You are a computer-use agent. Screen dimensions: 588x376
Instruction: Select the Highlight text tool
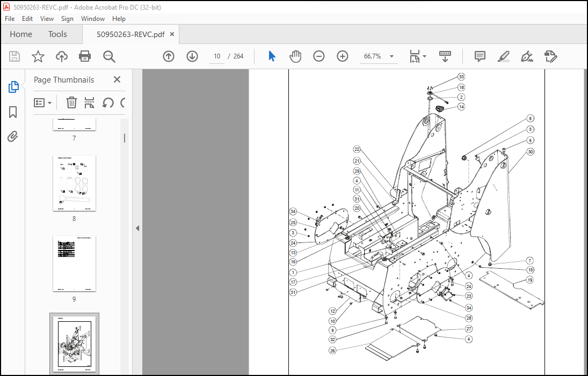click(504, 56)
